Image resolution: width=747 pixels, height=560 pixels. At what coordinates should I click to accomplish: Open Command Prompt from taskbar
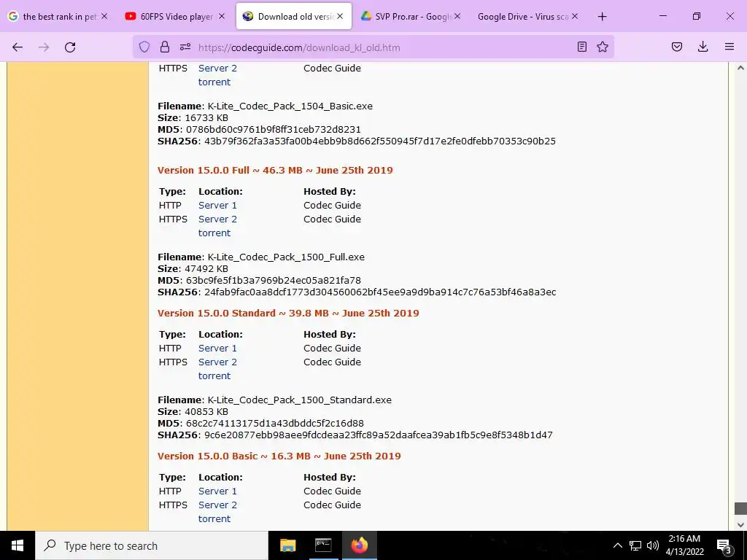tap(323, 545)
